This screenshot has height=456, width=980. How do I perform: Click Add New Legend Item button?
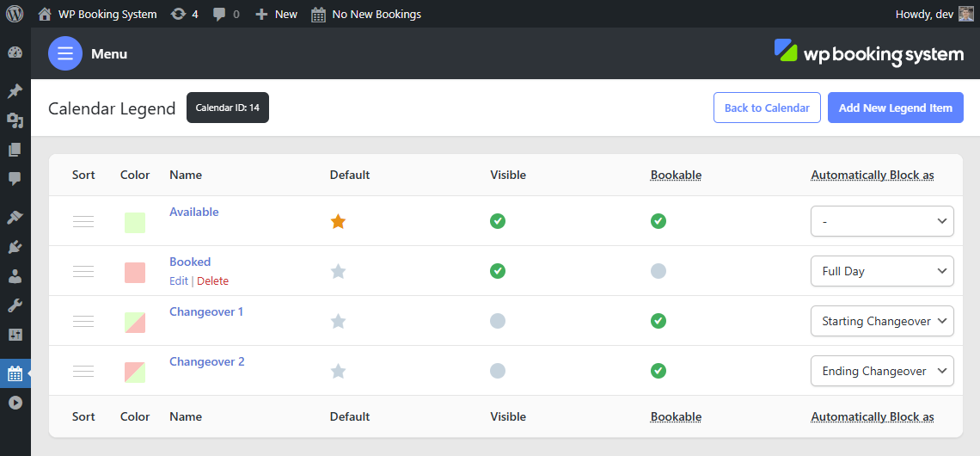[896, 108]
